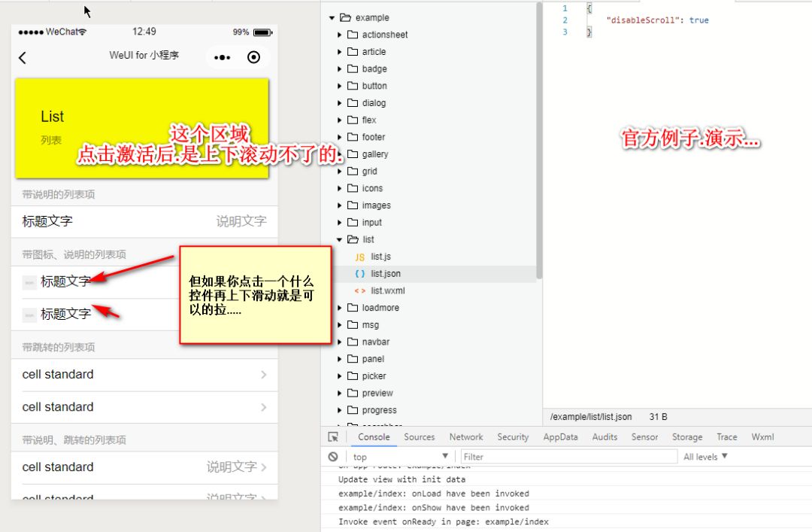Expand the images folder
Screen dimensions: 812x532
click(x=339, y=205)
